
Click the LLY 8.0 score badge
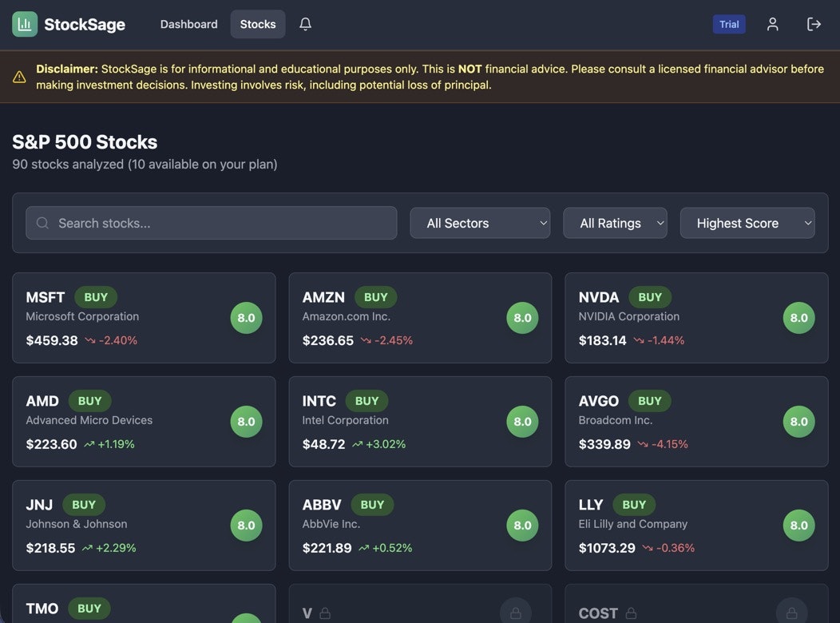[x=798, y=525]
